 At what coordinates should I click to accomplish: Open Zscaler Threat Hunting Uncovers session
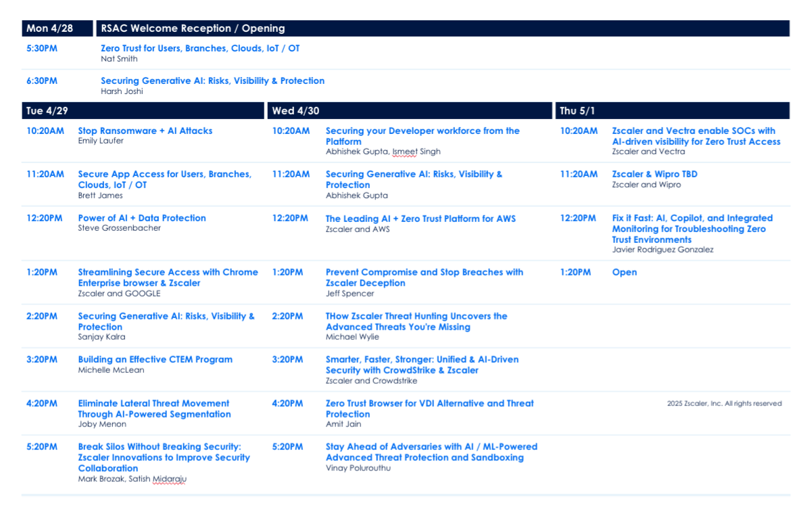(x=416, y=321)
